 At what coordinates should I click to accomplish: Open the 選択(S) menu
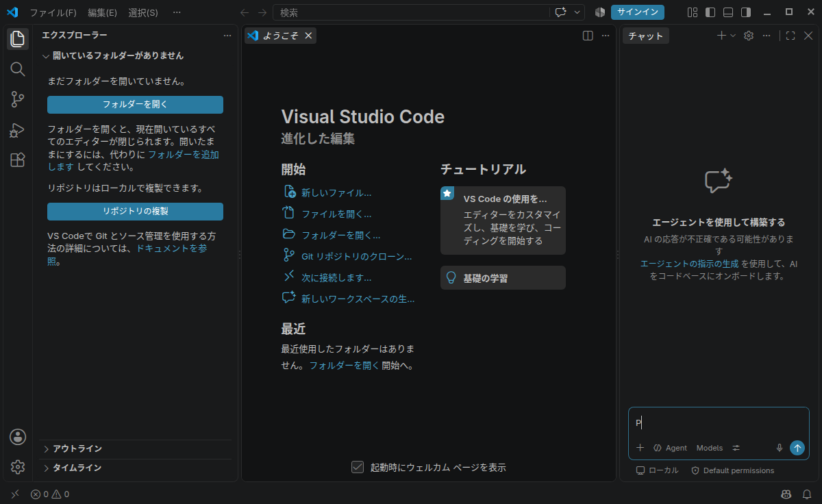(143, 12)
